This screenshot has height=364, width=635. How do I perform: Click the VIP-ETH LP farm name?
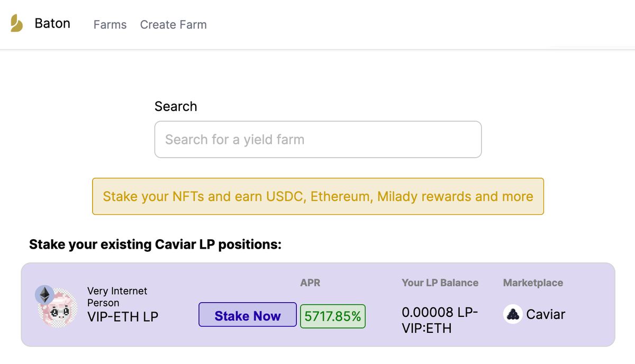click(x=123, y=316)
